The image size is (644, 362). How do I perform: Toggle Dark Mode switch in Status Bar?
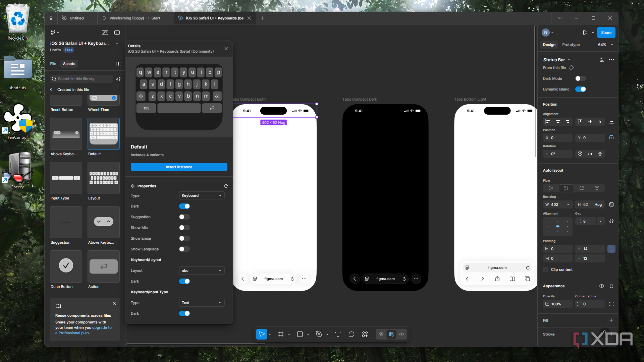click(580, 78)
